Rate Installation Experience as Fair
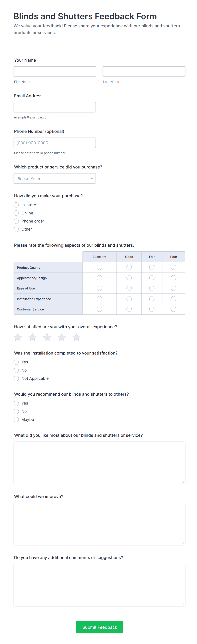The width and height of the screenshot is (197, 644). [x=152, y=299]
